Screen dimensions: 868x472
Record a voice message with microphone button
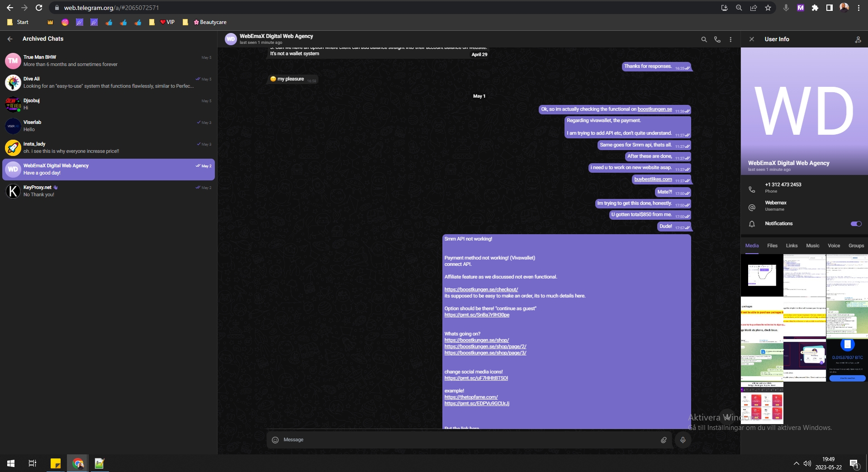[x=683, y=440]
